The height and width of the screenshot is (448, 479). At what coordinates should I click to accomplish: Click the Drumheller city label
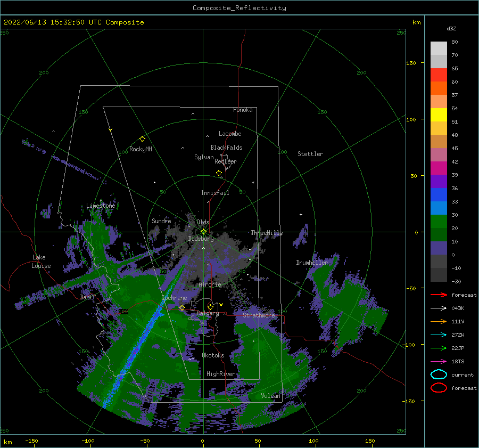tap(312, 263)
